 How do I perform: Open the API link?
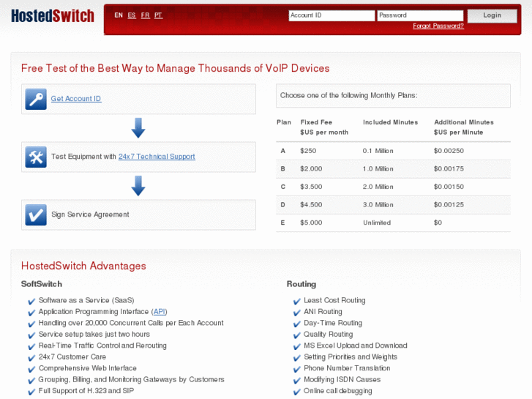tap(159, 312)
